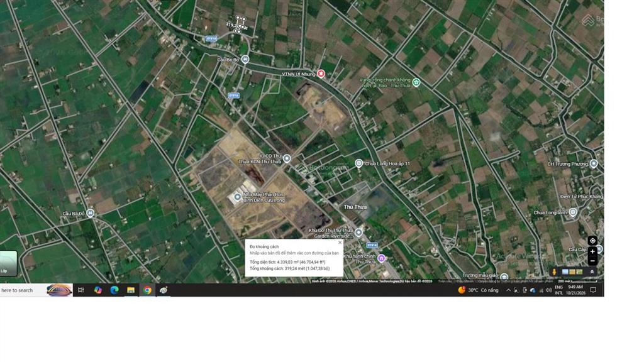Click the CH Trương Phương marker
Screen dimensions: 644x362
pos(594,164)
